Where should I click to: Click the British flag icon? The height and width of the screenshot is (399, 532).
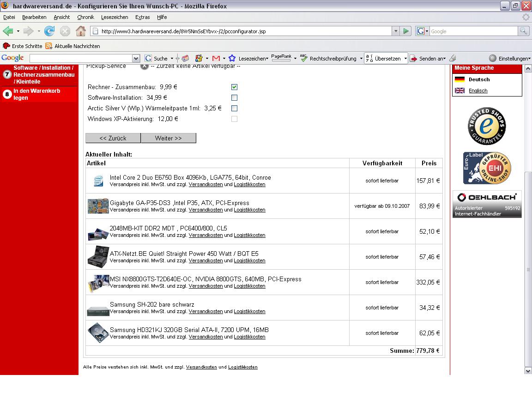pyautogui.click(x=460, y=91)
